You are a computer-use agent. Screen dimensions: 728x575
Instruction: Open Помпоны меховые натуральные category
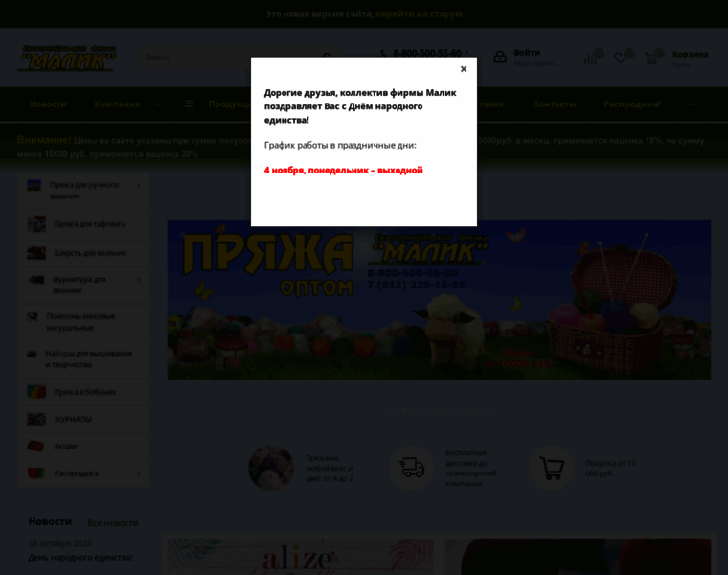pos(80,322)
